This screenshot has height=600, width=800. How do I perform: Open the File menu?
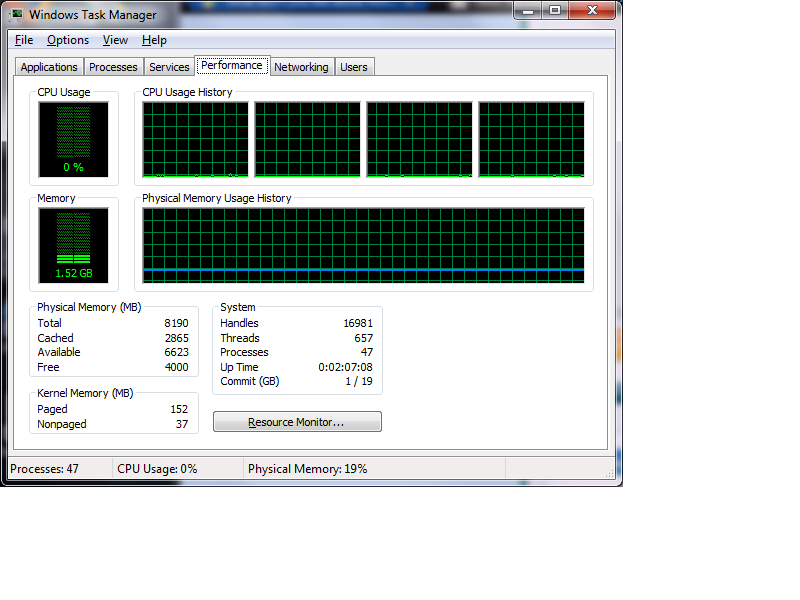(24, 40)
